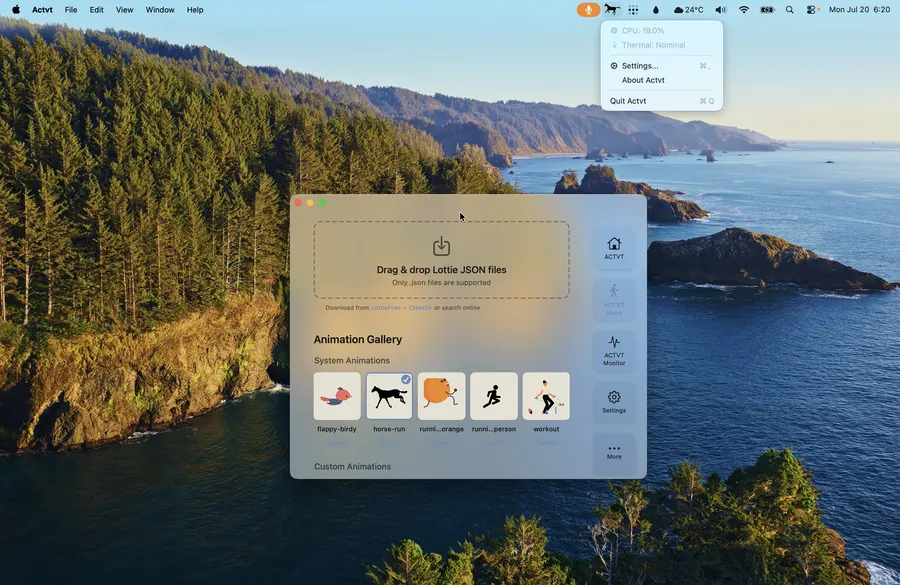Open Spotlight search magnifier icon
The image size is (900, 585).
(x=790, y=10)
